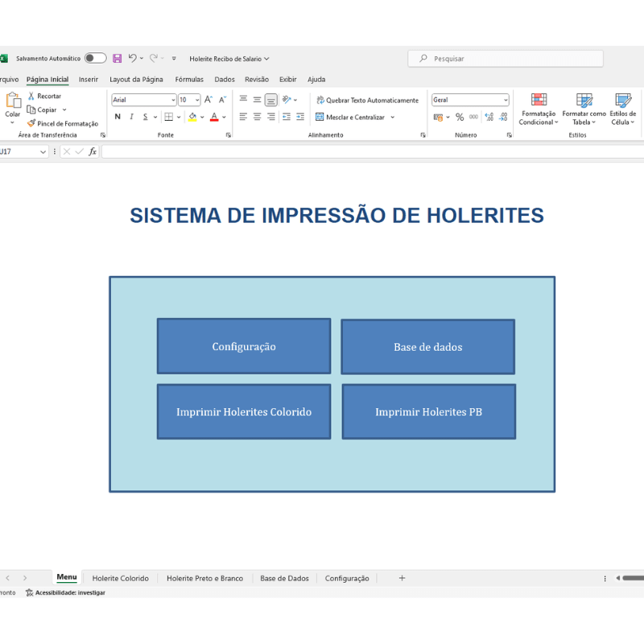Open the Base de Dados sheet tab
This screenshot has height=644, width=644.
(283, 578)
